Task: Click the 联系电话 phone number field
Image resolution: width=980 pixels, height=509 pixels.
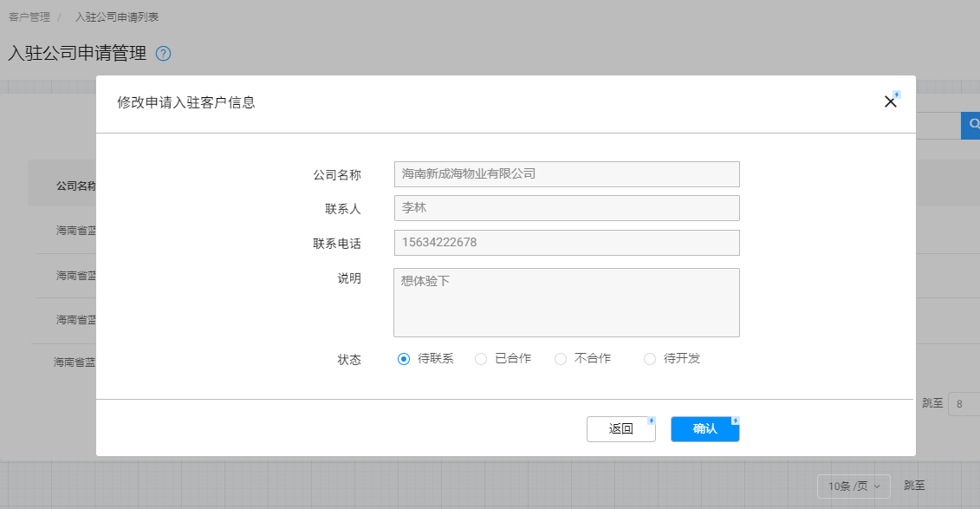Action: coord(566,243)
